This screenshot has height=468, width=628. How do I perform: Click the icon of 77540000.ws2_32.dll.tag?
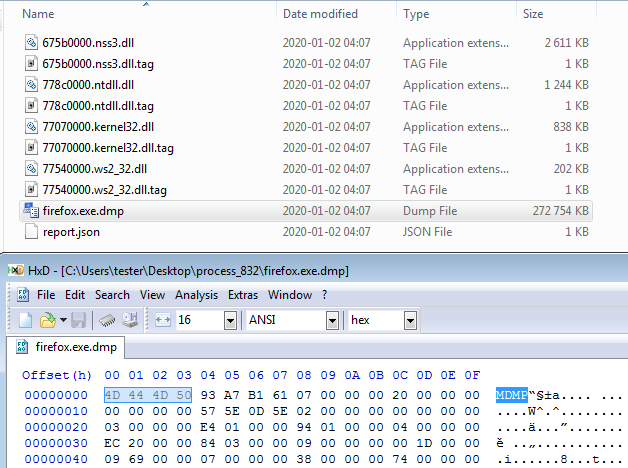pyautogui.click(x=31, y=189)
